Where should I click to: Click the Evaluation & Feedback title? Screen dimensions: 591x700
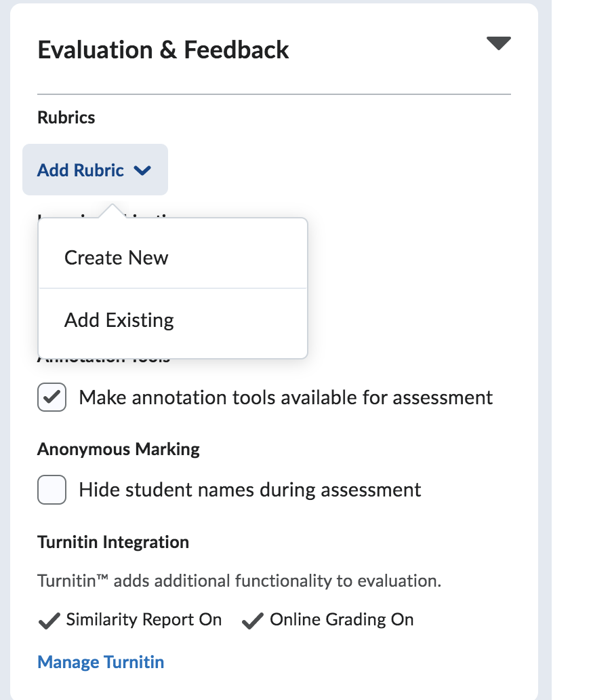(163, 49)
